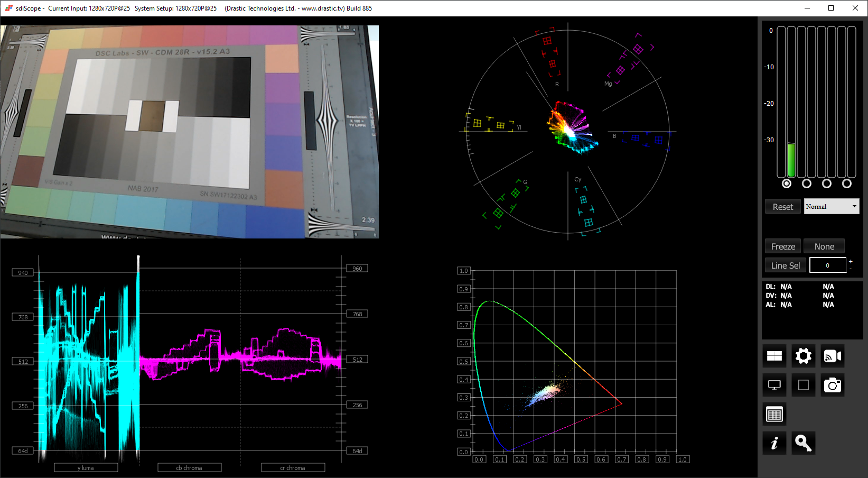This screenshot has height=478, width=868.
Task: Click the AL: N/A readout
Action: coord(779,305)
